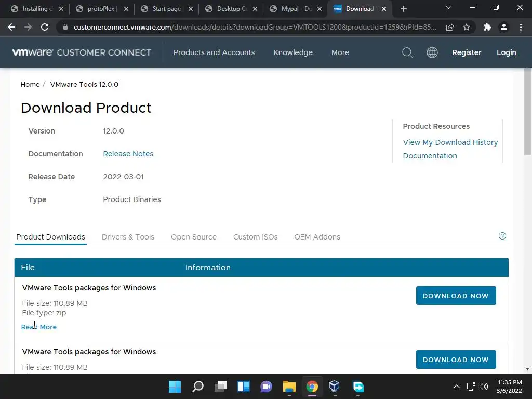View site security lock info
Viewport: 532px width, 399px height.
point(65,27)
